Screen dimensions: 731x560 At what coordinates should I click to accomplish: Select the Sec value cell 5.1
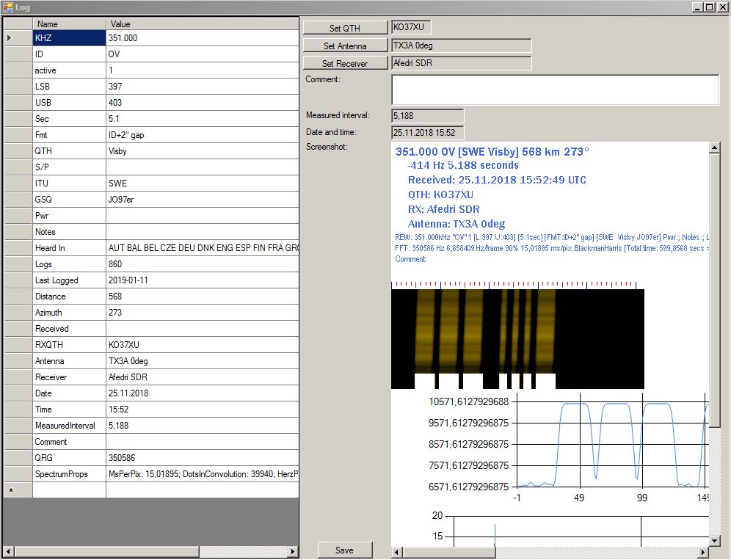pyautogui.click(x=203, y=119)
